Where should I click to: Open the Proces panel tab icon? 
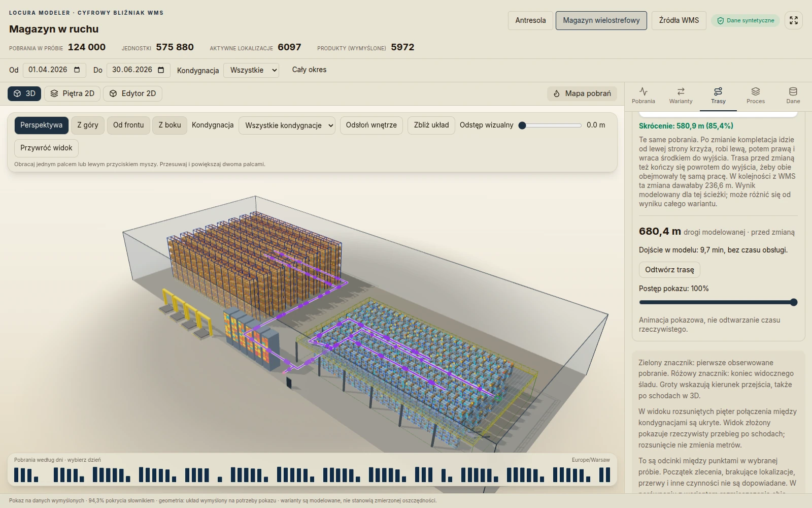[x=756, y=91]
